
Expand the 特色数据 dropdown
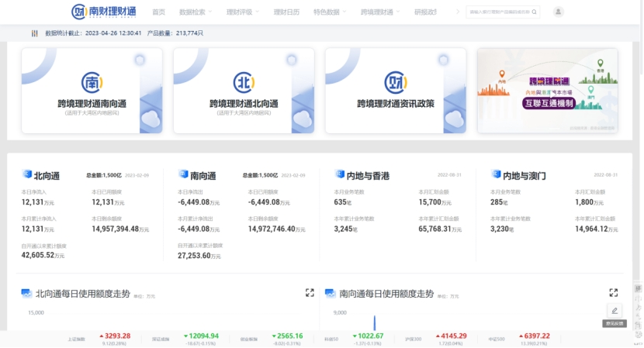pyautogui.click(x=330, y=12)
